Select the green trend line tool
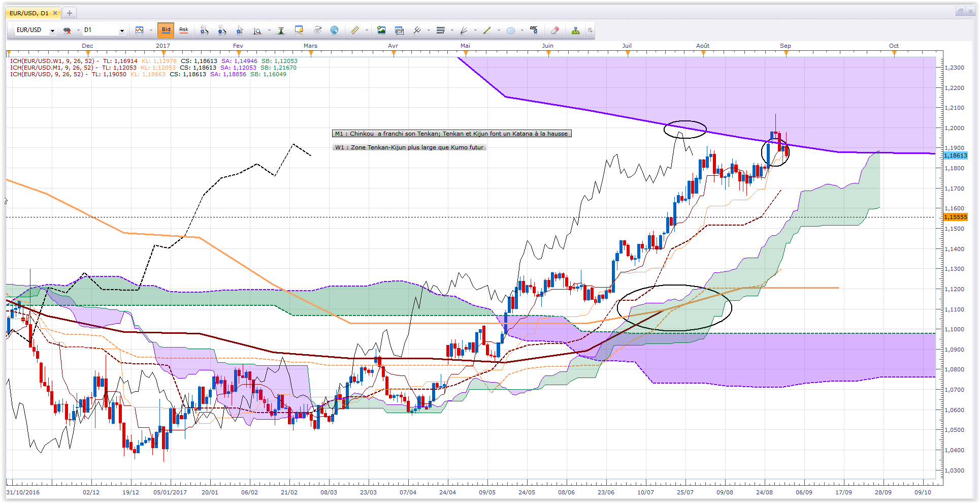Screen dimensions: 980x503 click(487, 30)
